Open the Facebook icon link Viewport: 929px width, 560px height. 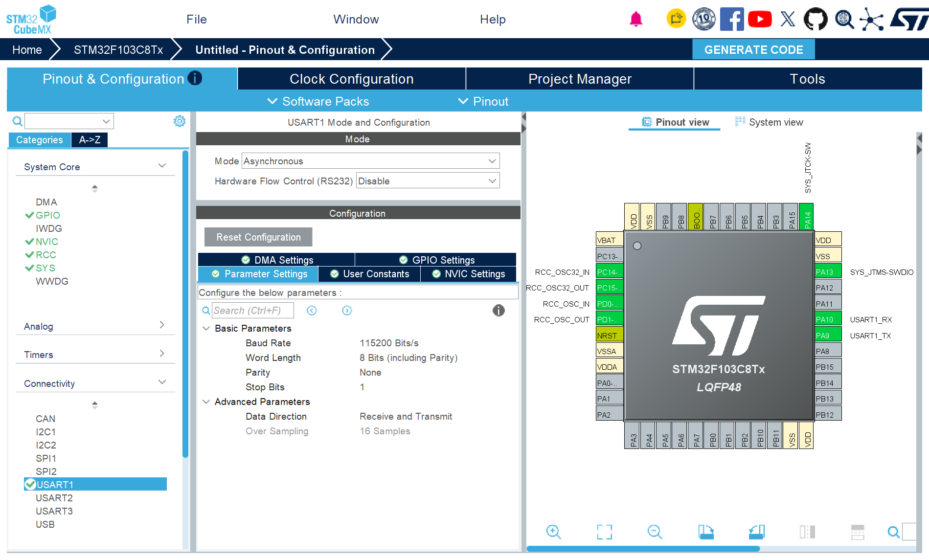click(x=732, y=19)
